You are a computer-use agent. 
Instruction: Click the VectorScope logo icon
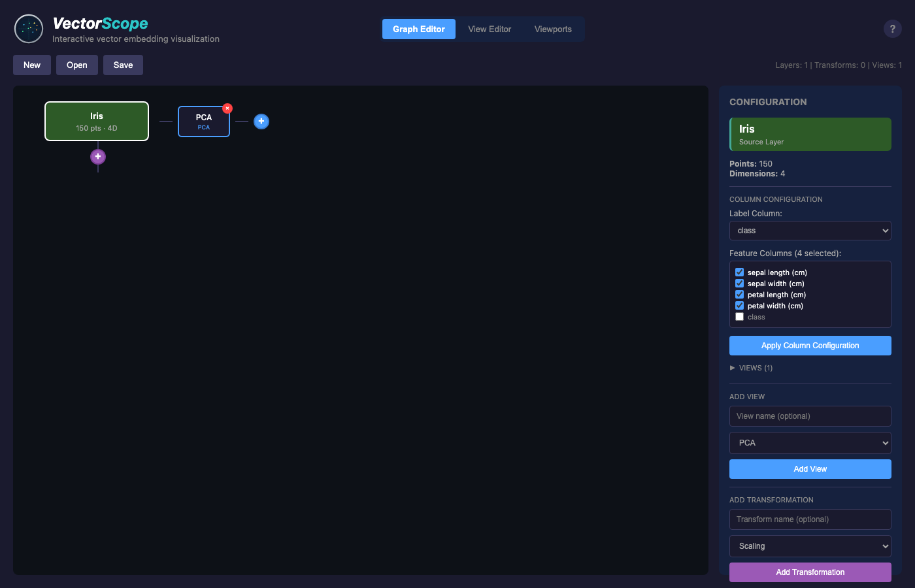29,29
